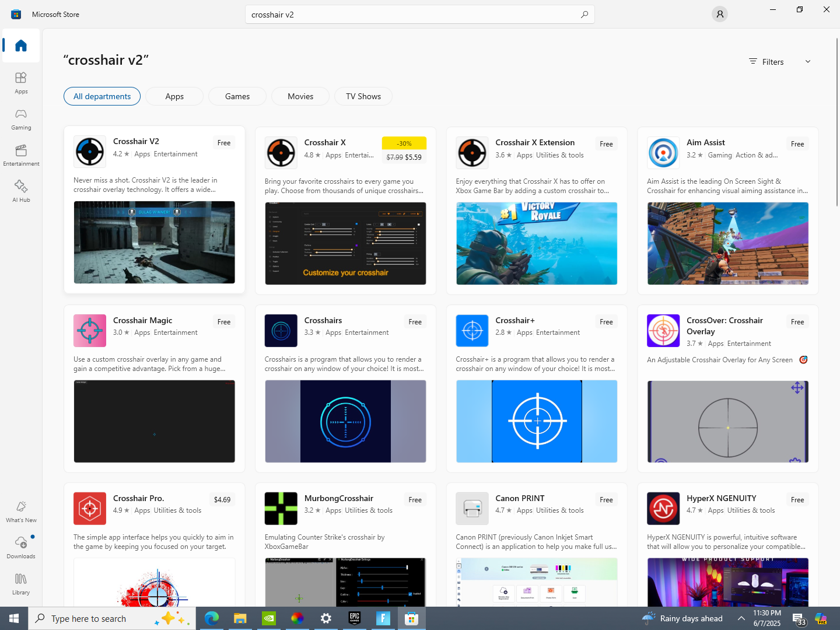Open the Crosshair Magic title link
This screenshot has width=840, height=630.
(x=143, y=320)
